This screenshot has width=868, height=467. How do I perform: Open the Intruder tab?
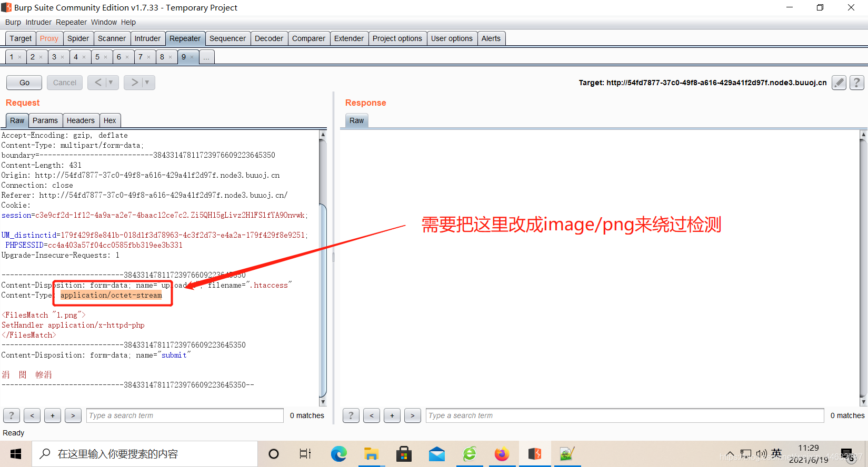(147, 38)
